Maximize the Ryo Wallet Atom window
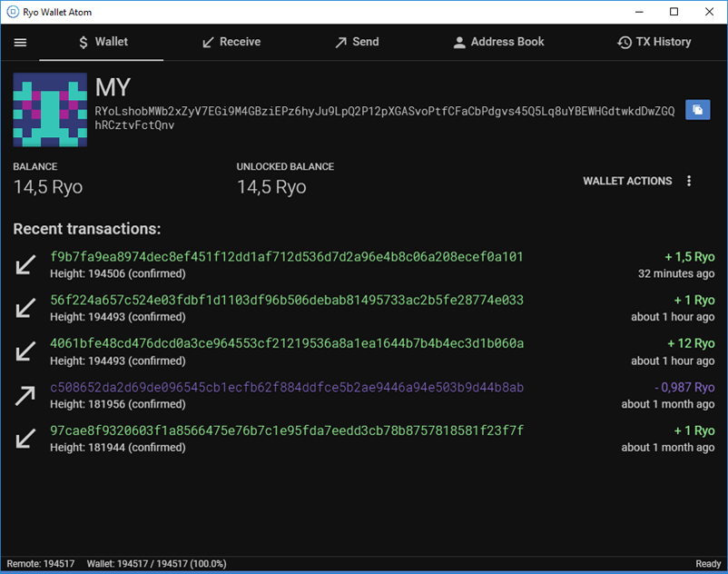Image resolution: width=728 pixels, height=574 pixels. point(674,12)
